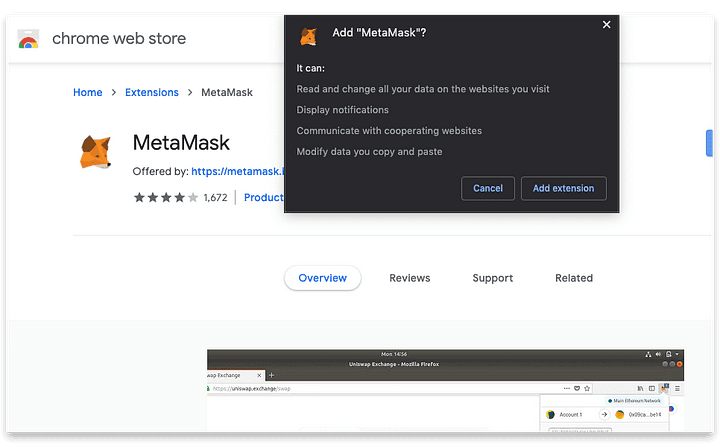Click the MetaMask breadcrumb text
This screenshot has width=720, height=447.
coord(227,92)
